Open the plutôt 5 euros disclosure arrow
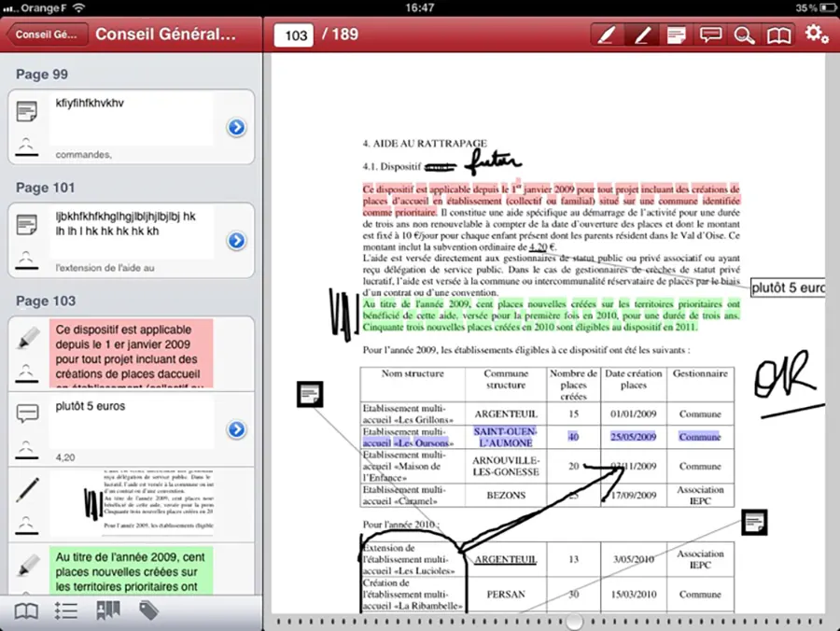 tap(236, 429)
